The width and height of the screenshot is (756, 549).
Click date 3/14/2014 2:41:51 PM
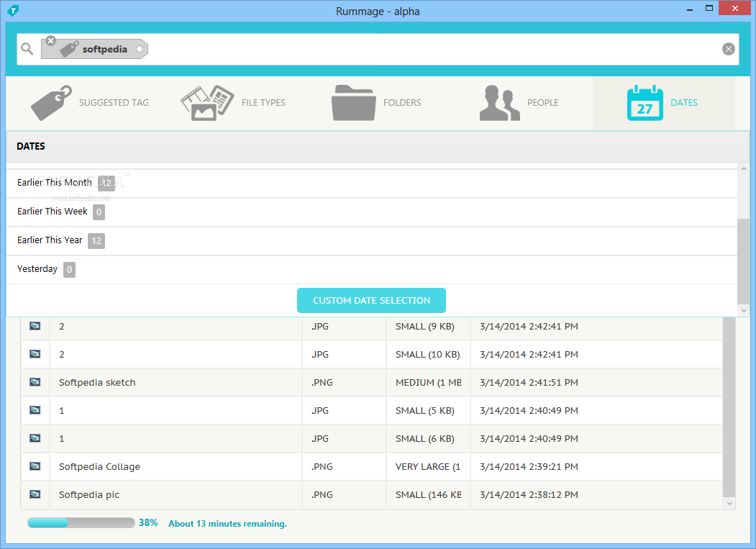(x=529, y=383)
